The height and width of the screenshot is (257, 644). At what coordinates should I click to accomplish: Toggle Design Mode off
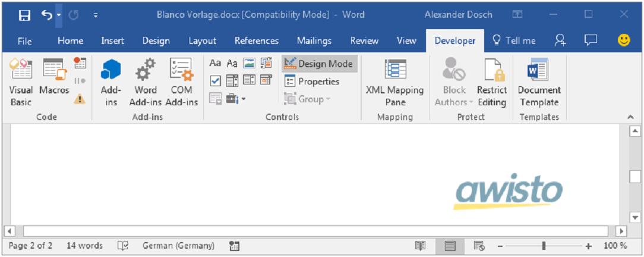(x=319, y=64)
